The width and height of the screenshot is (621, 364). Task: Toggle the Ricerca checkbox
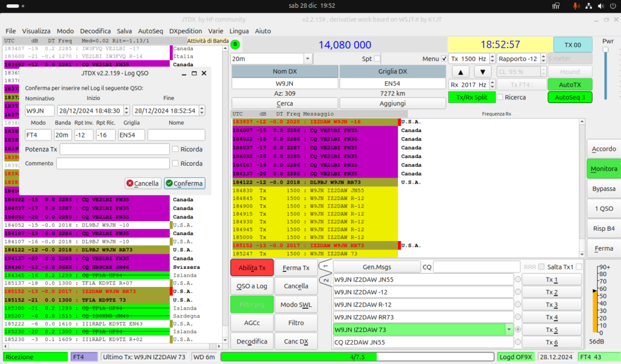(x=500, y=98)
